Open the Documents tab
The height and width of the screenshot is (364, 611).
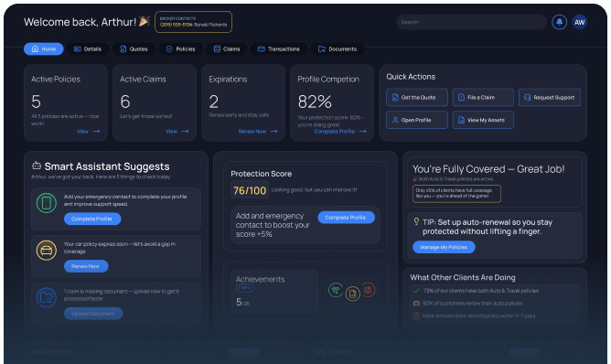pos(338,48)
